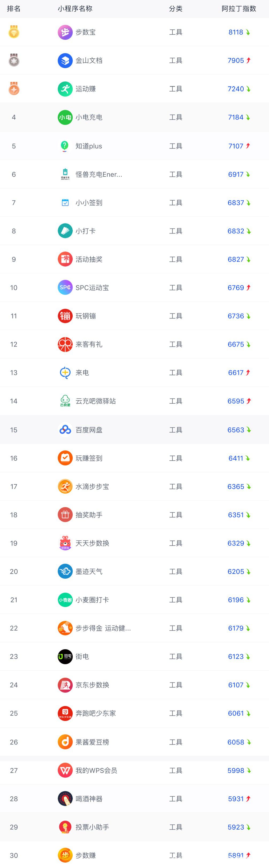Screen dimensions: 269x868
Task: Select rank 21 小麦圈打卡 row name
Action: pyautogui.click(x=92, y=600)
